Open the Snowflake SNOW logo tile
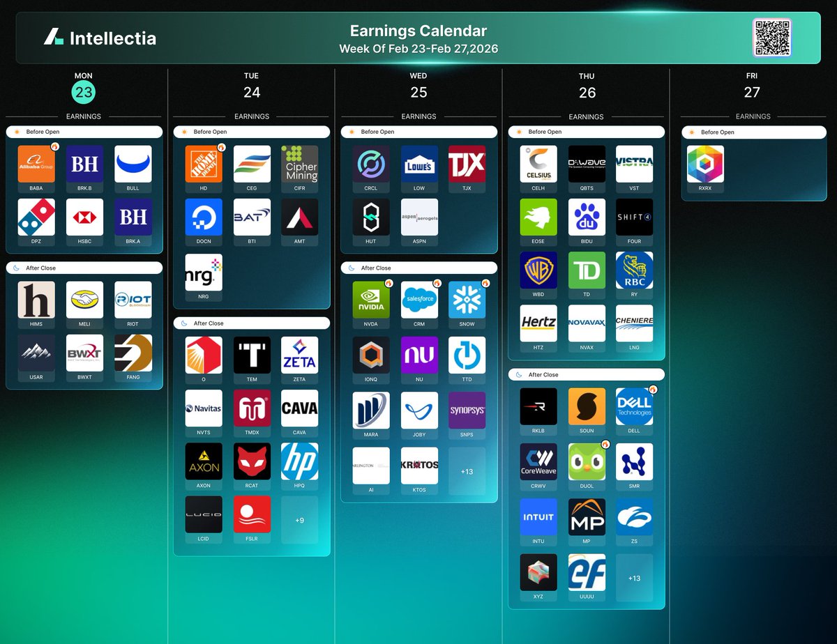The width and height of the screenshot is (837, 644). point(467,300)
